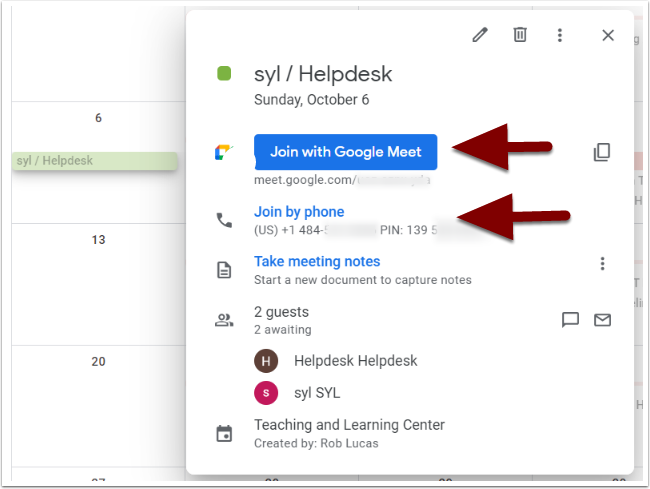
Task: Open syl / Helpdesk event in calendar
Action: click(95, 161)
